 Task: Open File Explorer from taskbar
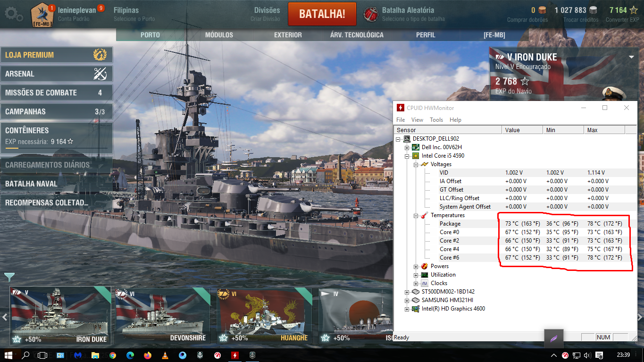point(95,355)
